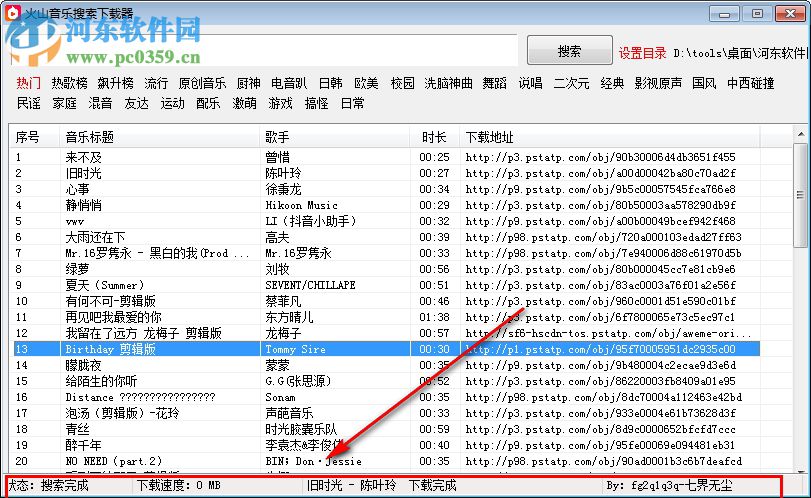Switch to 游戏 category
The width and height of the screenshot is (811, 498).
pyautogui.click(x=280, y=103)
